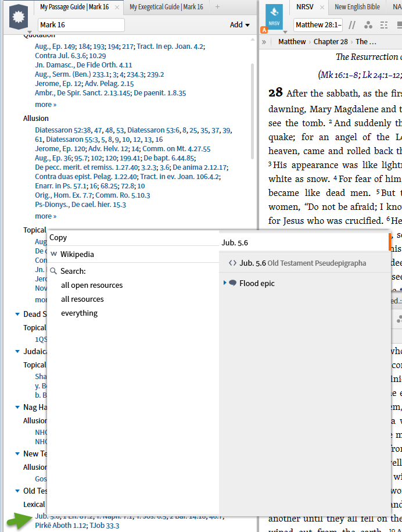Switch to the New English Bible tab
The image size is (402, 532).
[x=357, y=7]
